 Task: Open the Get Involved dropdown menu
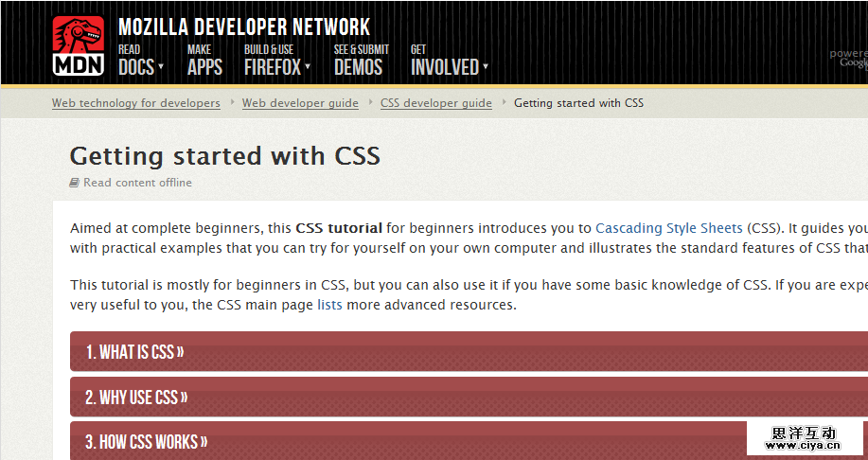450,66
